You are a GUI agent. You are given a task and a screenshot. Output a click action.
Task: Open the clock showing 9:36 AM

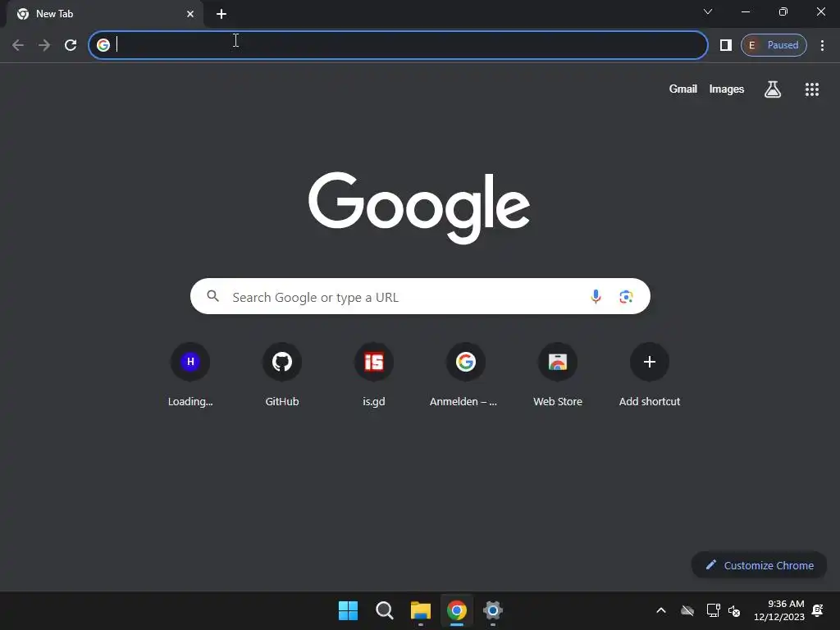coord(779,610)
